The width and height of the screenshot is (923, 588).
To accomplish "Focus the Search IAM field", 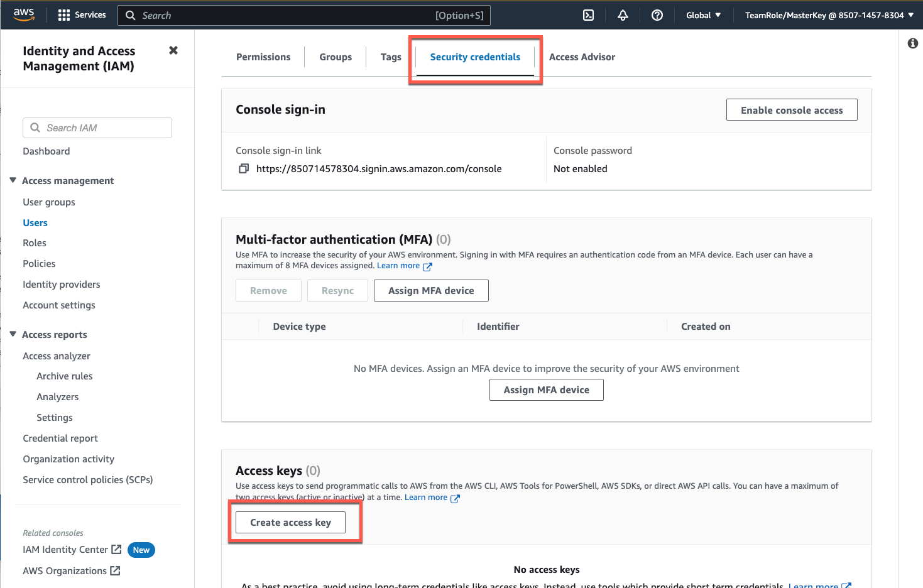I will coord(97,128).
